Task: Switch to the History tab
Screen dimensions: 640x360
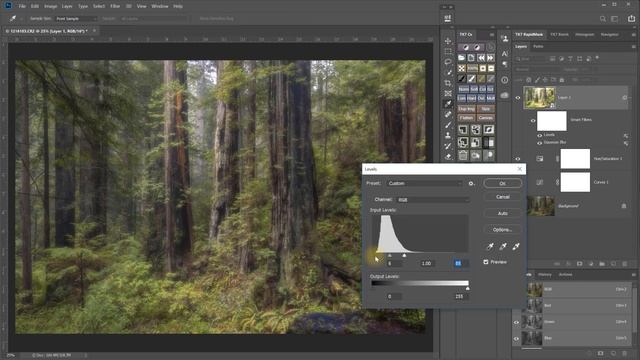Action: pos(544,275)
